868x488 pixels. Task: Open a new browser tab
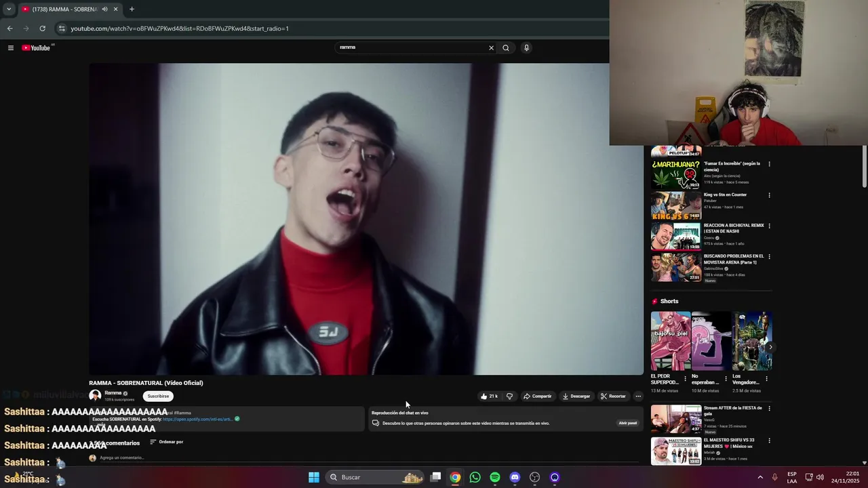[x=132, y=9]
